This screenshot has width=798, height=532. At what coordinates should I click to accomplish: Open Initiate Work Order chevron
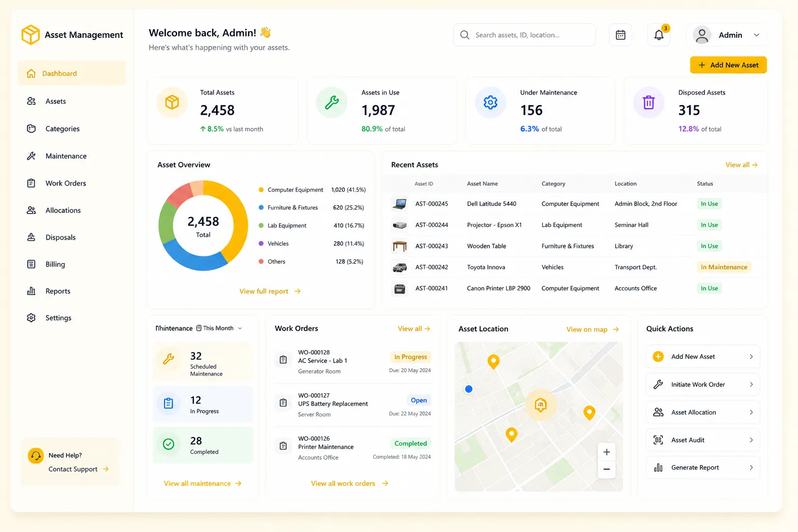(x=751, y=384)
